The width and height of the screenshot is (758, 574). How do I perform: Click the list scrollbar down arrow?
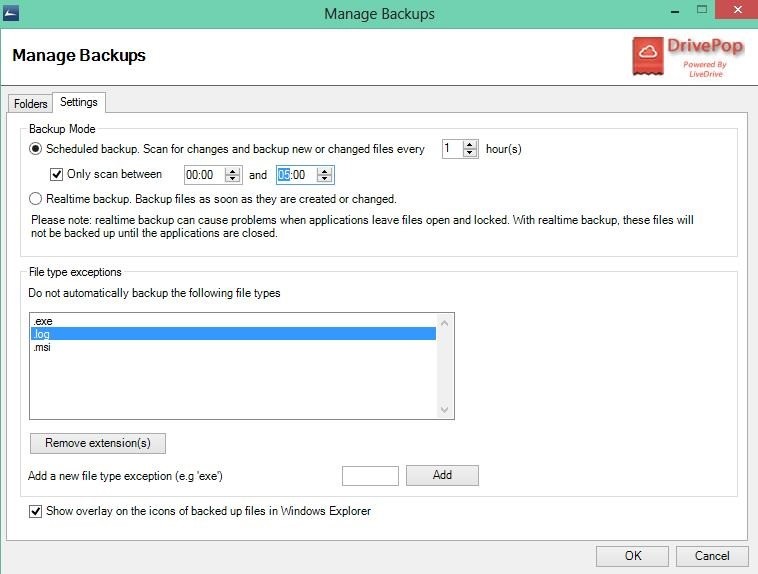point(445,410)
